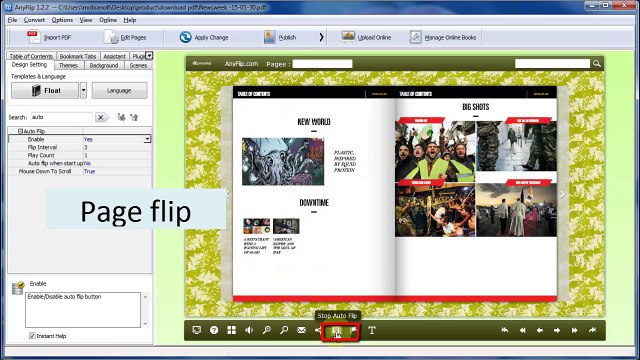Expand the toolbar overflow chevron after Publish
The image size is (640, 360).
321,37
